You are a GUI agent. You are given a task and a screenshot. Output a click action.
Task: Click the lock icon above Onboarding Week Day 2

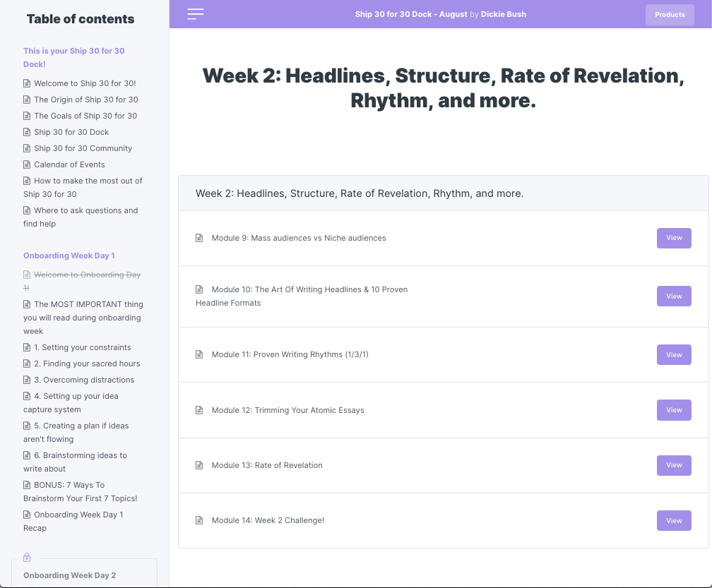[27, 557]
